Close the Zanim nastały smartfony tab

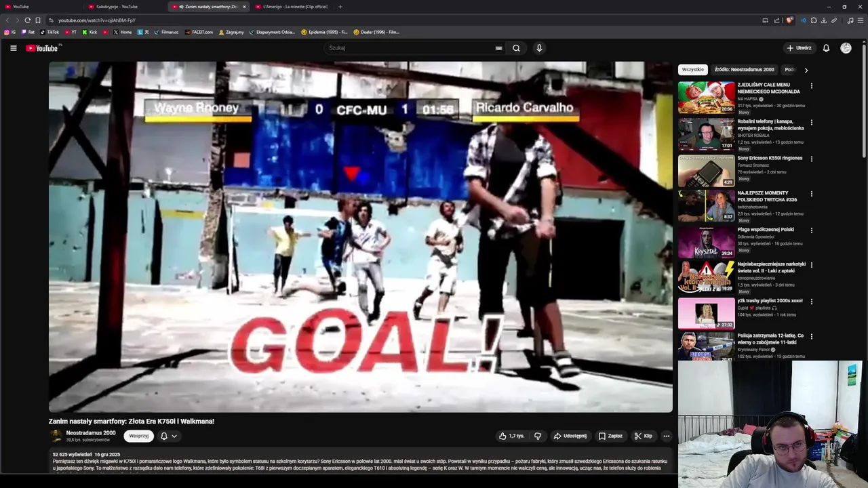(x=244, y=7)
